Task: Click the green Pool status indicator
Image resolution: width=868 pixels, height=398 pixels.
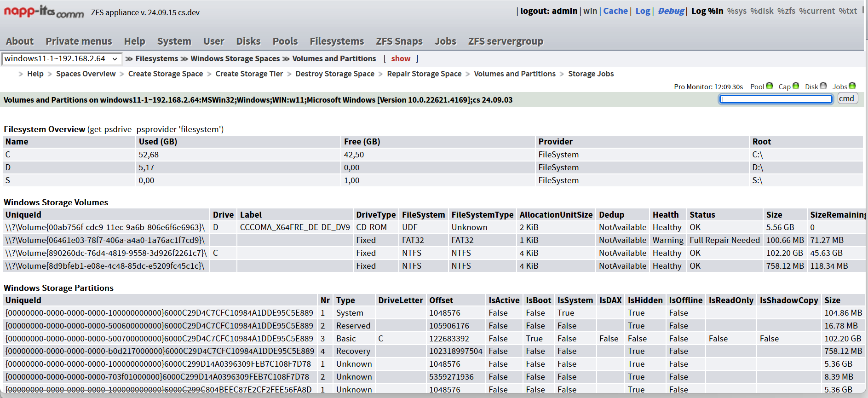Action: 769,86
